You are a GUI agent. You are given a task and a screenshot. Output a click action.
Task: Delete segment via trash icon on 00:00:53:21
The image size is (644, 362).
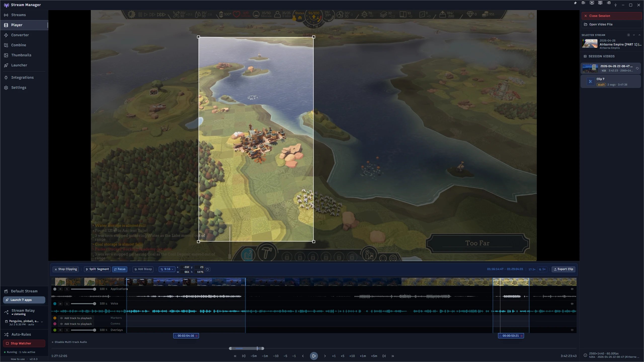tap(521, 336)
